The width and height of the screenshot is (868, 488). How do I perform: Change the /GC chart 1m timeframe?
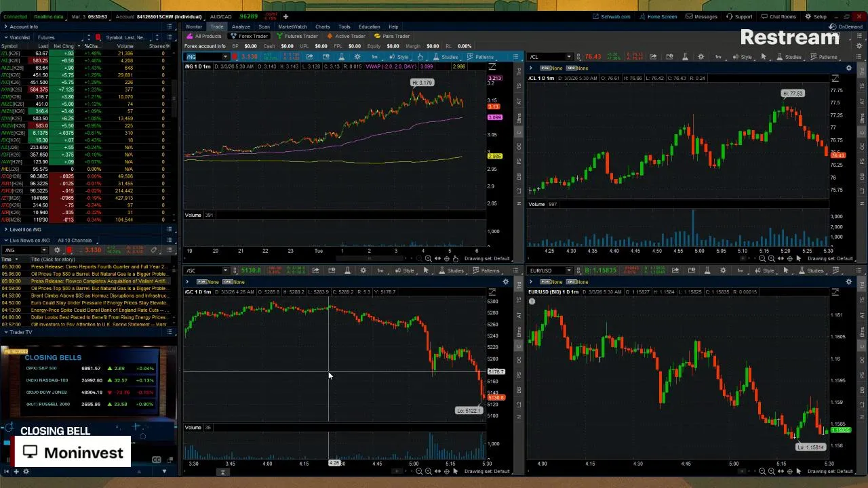click(x=380, y=270)
